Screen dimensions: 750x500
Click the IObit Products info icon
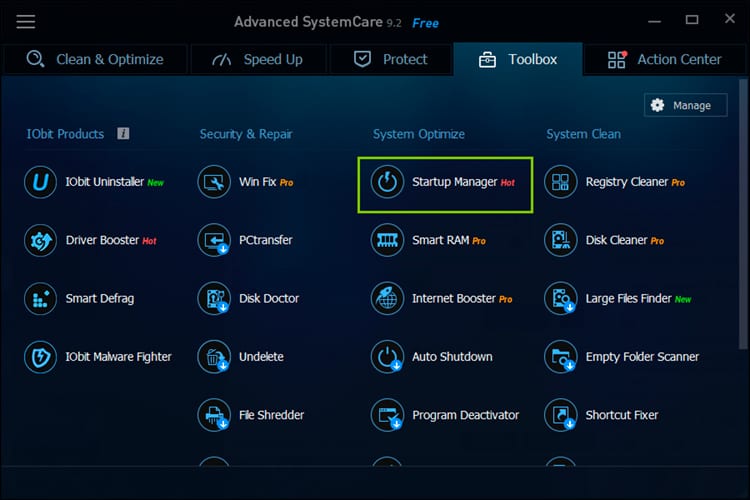click(x=123, y=133)
